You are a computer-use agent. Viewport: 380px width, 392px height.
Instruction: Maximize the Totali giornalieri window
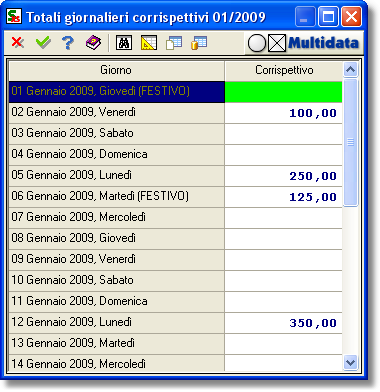328,17
